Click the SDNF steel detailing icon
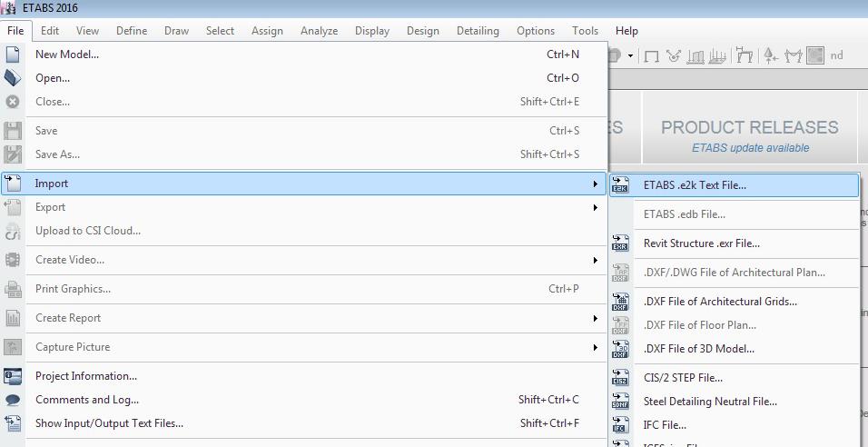The width and height of the screenshot is (868, 447). pyautogui.click(x=620, y=402)
